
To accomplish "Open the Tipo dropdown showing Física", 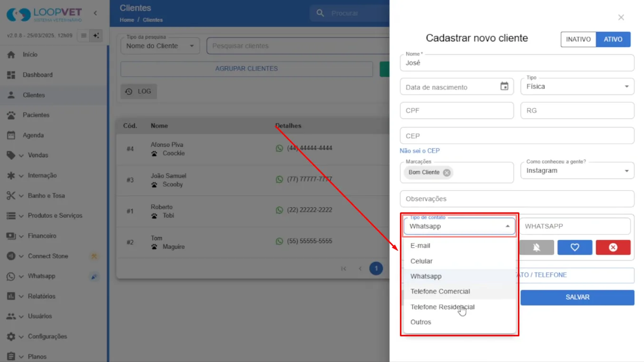I will click(577, 86).
